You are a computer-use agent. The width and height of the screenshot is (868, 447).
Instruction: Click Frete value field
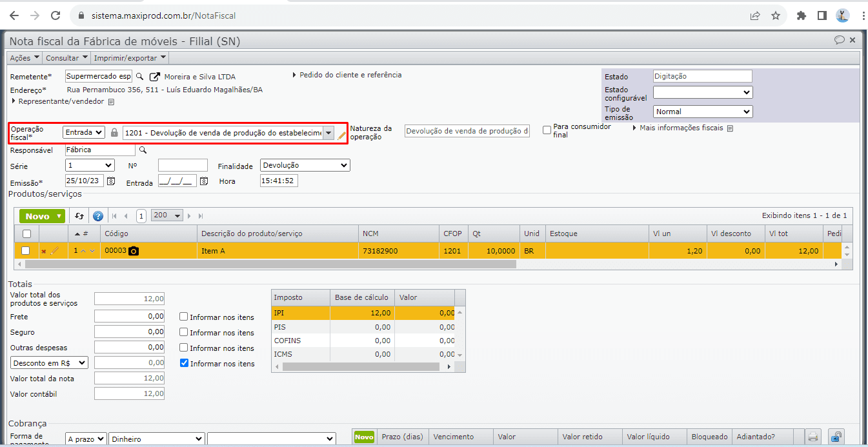point(129,317)
